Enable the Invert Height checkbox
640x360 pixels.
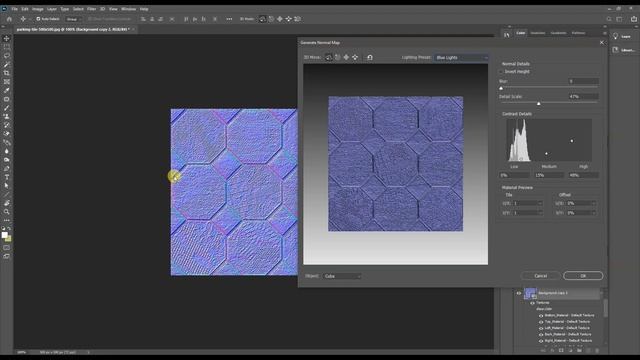click(x=501, y=71)
